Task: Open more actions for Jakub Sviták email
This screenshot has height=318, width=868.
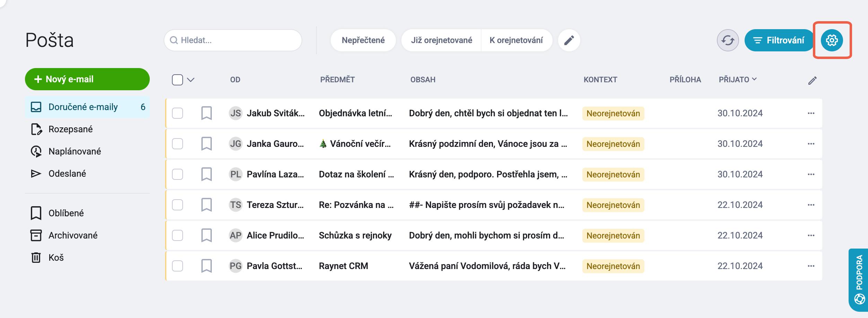Action: tap(811, 113)
